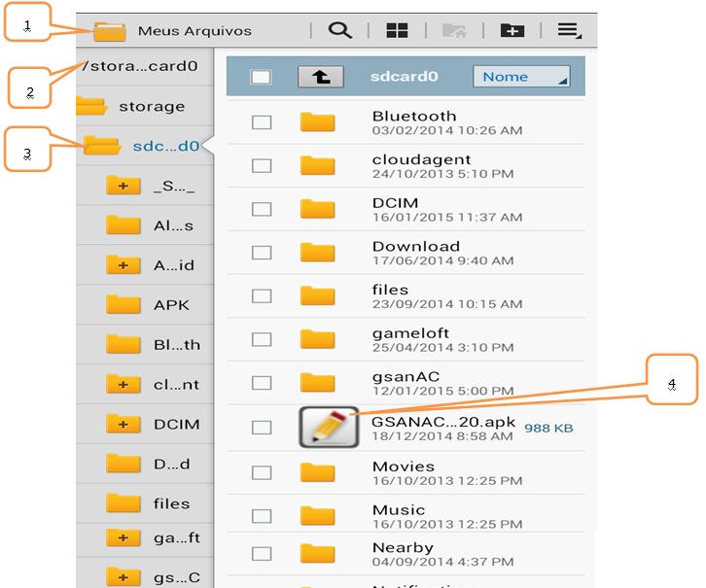Click the GSANAC...20.apk file name
This screenshot has height=588, width=706.
coord(443,422)
